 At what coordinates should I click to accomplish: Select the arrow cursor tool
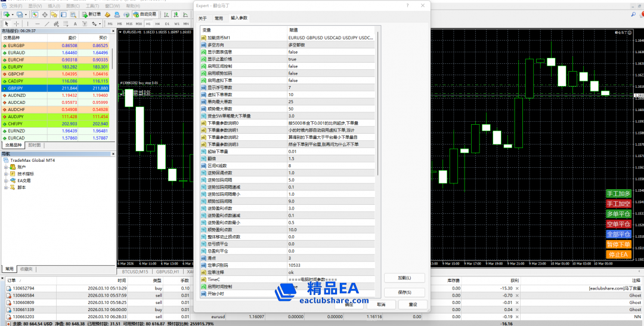point(6,24)
